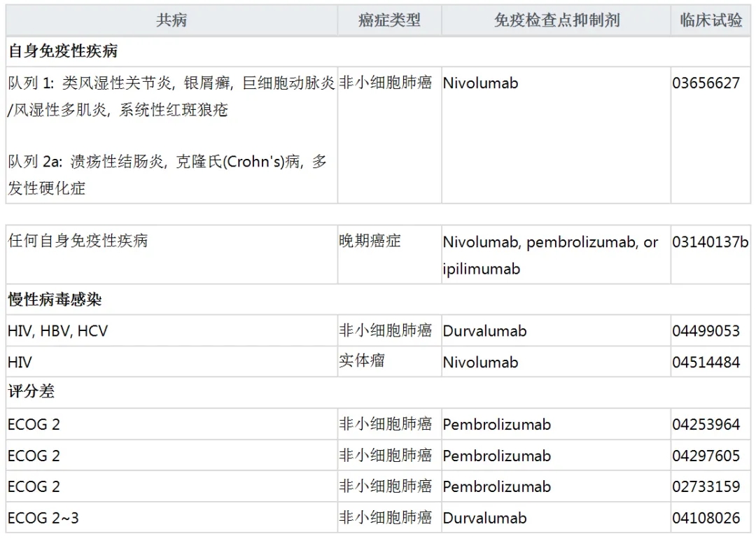Open trial number 03140137b
This screenshot has width=756, height=541.
pyautogui.click(x=710, y=242)
